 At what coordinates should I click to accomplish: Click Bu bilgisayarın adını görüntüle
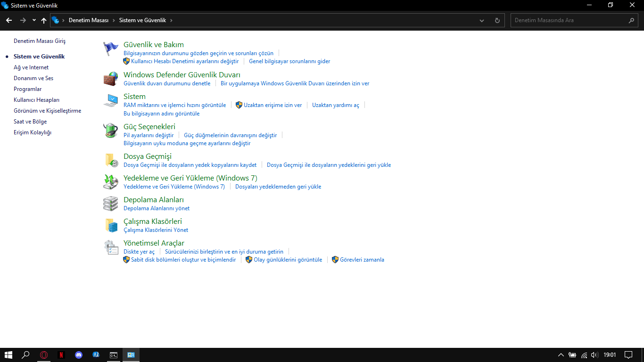162,114
